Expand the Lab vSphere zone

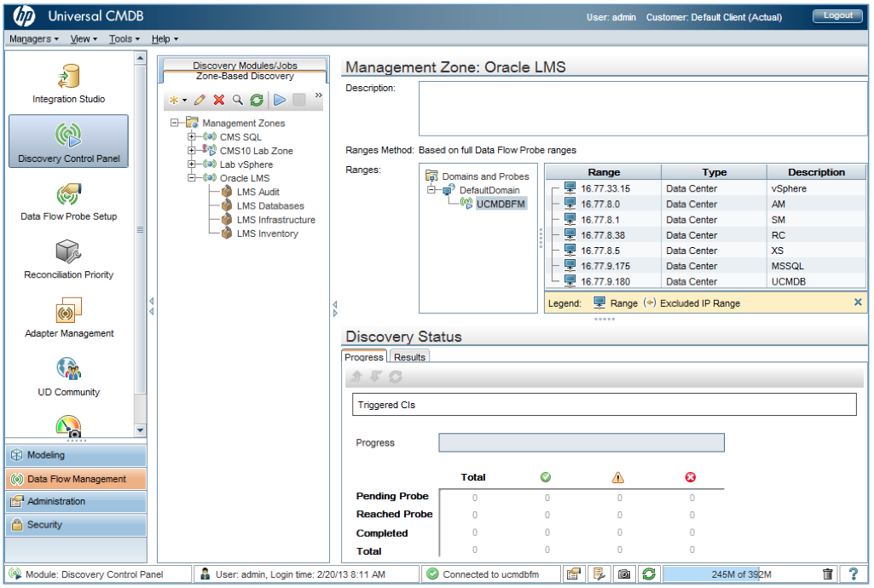191,164
